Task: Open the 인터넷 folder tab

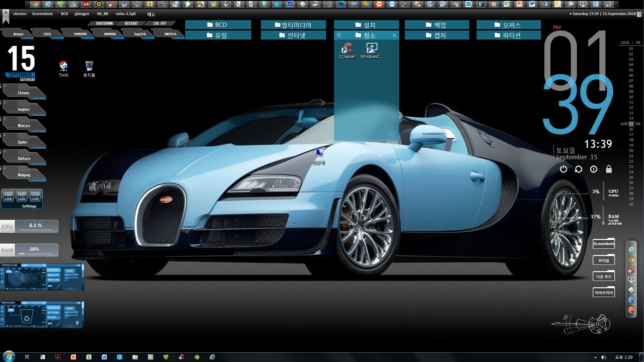Action: click(x=293, y=35)
